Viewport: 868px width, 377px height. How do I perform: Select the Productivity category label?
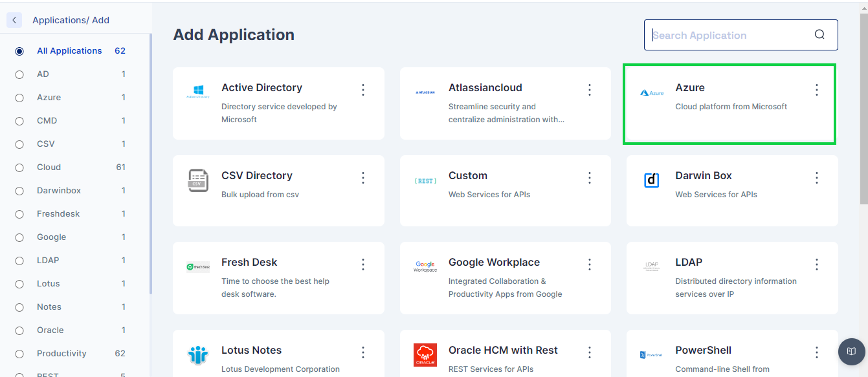click(x=61, y=354)
